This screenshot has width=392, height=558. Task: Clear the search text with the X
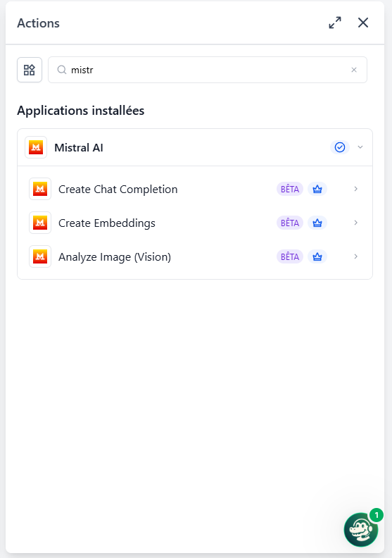(x=354, y=70)
